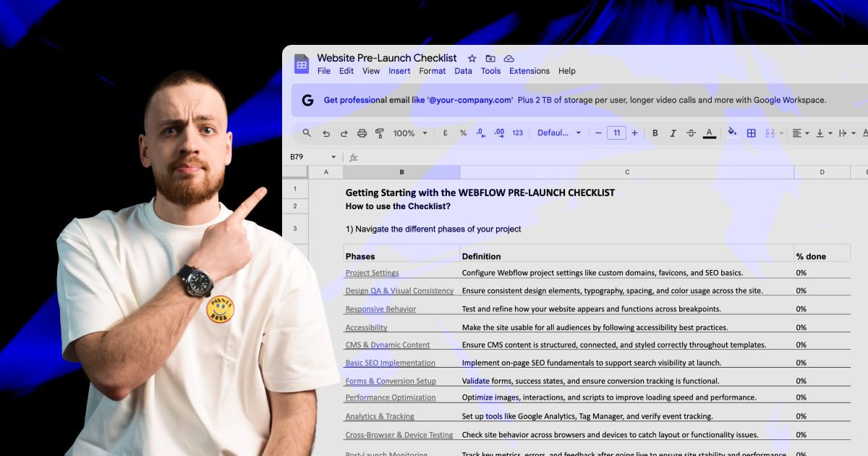Viewport: 868px width, 456px height.
Task: Click the move to folder icon
Action: [x=490, y=59]
